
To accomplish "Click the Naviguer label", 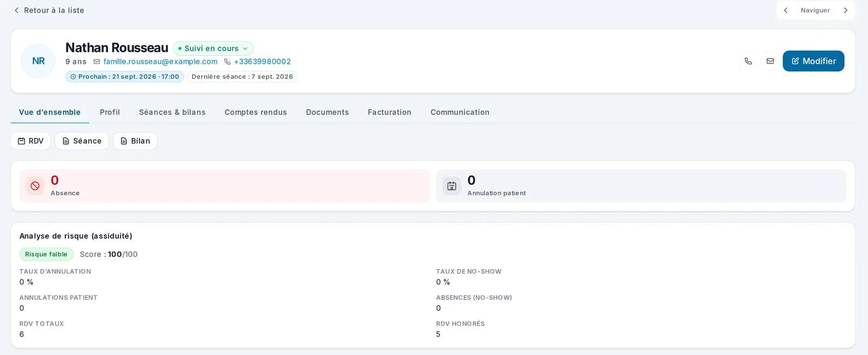I will [x=815, y=10].
